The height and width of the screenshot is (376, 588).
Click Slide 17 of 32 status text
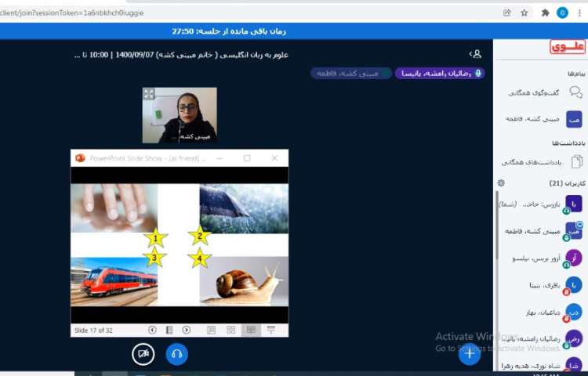(93, 331)
